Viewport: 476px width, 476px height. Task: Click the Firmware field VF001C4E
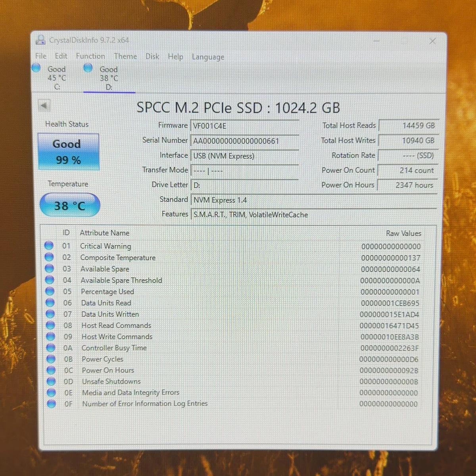[x=244, y=126]
